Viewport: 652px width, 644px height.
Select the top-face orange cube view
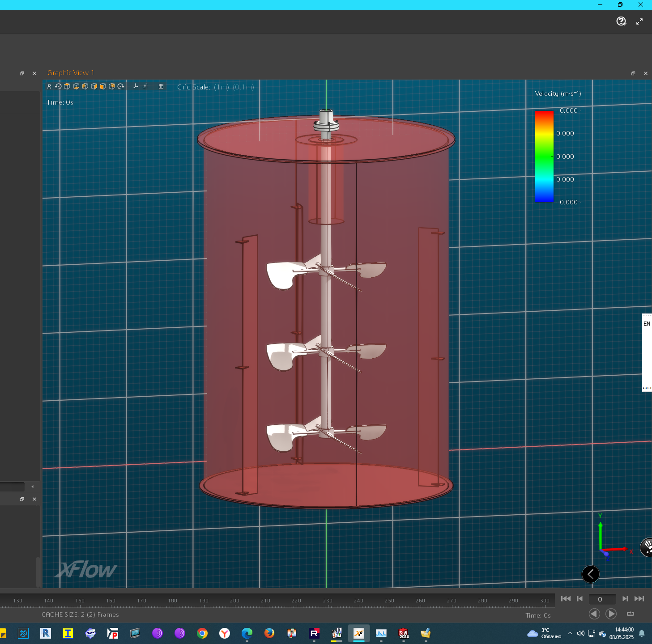tap(67, 87)
